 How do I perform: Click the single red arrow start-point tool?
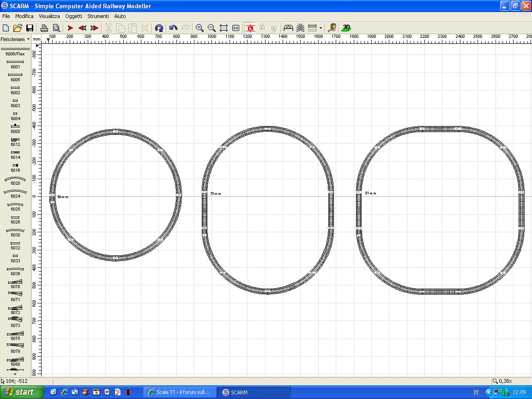(70, 28)
